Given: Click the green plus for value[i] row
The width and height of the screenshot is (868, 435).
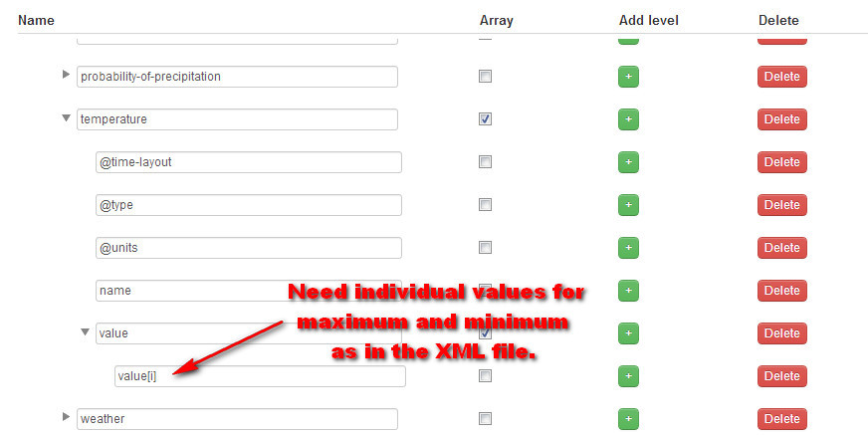Looking at the screenshot, I should [627, 376].
